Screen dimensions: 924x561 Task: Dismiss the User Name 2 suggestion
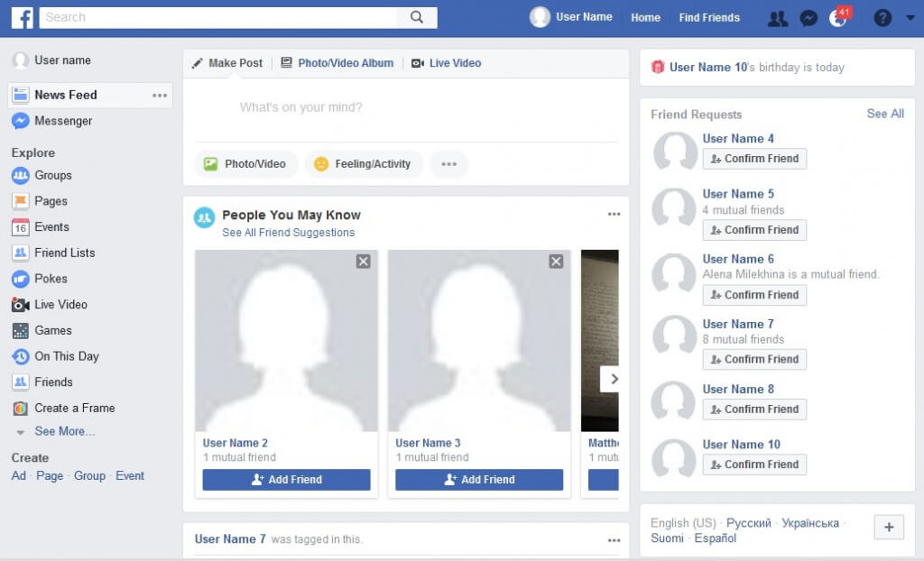click(x=363, y=262)
